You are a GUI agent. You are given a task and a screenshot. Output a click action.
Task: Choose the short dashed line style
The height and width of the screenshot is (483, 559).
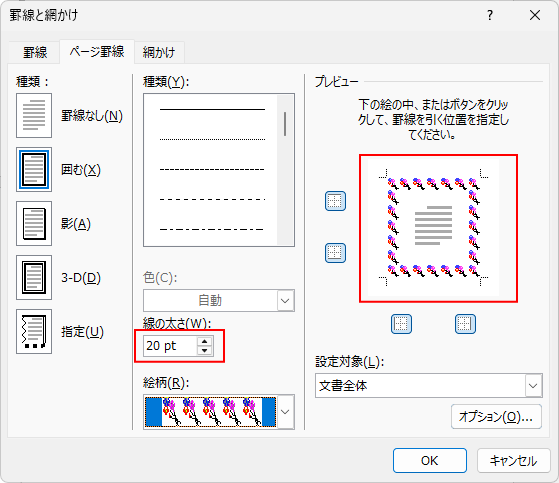212,169
